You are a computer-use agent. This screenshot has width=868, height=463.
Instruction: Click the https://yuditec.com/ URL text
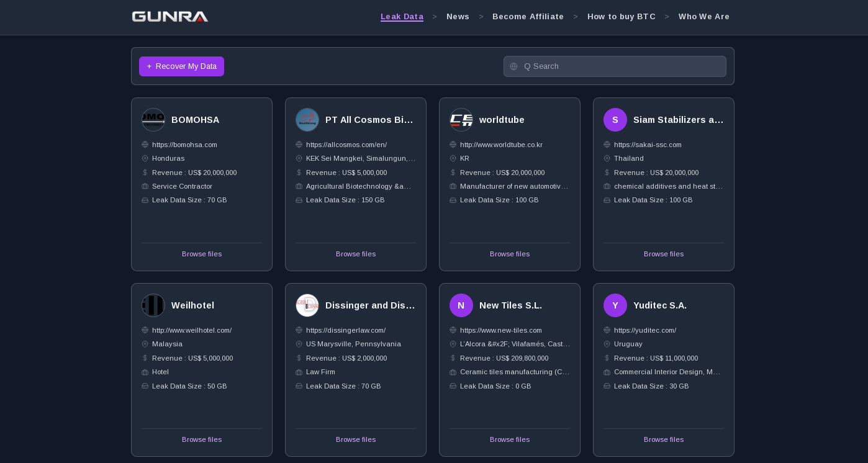645,330
